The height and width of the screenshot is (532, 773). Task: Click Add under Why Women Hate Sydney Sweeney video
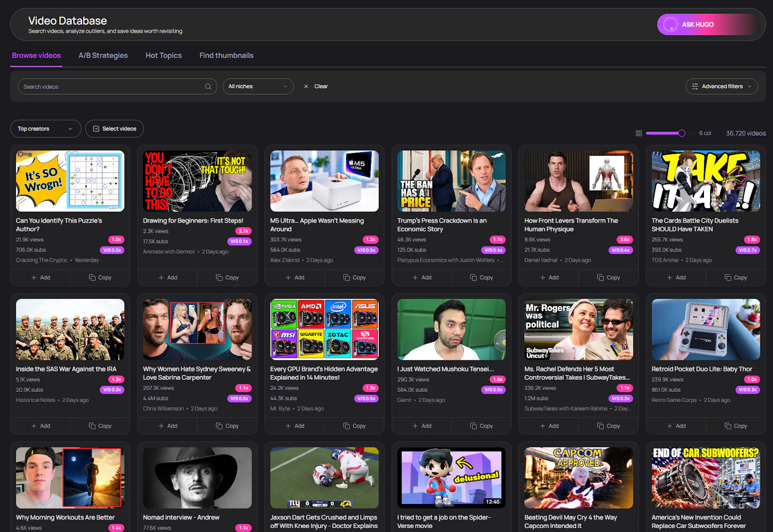167,426
